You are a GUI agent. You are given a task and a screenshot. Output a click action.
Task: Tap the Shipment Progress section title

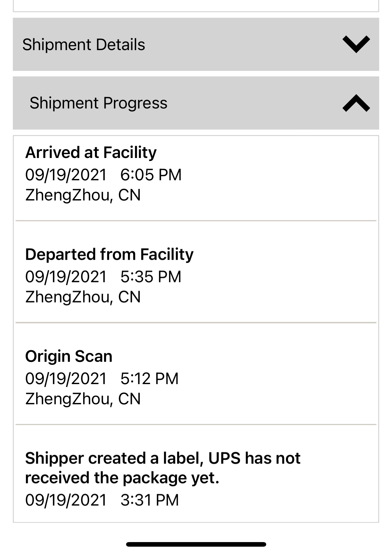pyautogui.click(x=98, y=103)
